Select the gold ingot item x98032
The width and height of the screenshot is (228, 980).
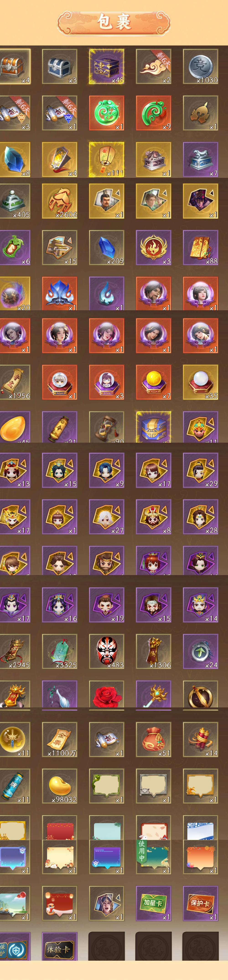(60, 786)
